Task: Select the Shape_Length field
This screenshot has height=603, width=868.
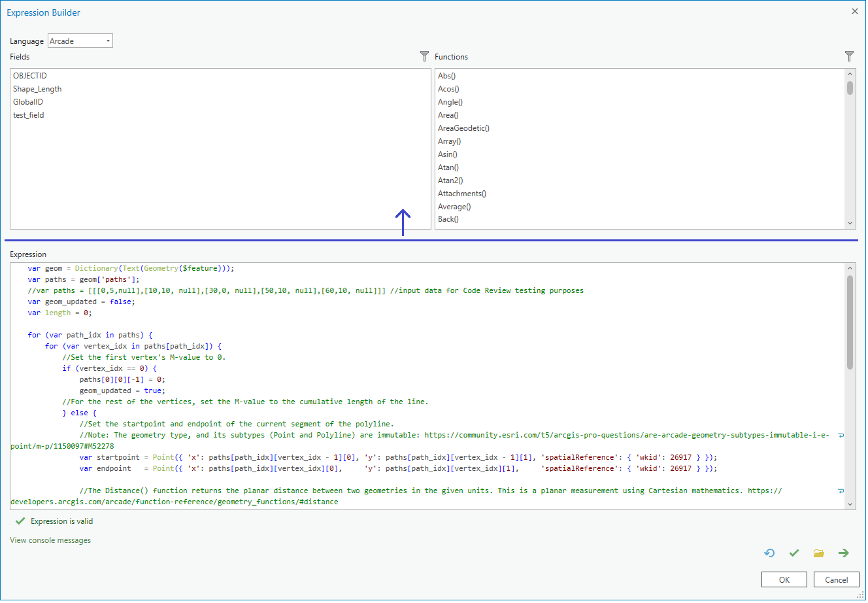Action: click(x=37, y=89)
